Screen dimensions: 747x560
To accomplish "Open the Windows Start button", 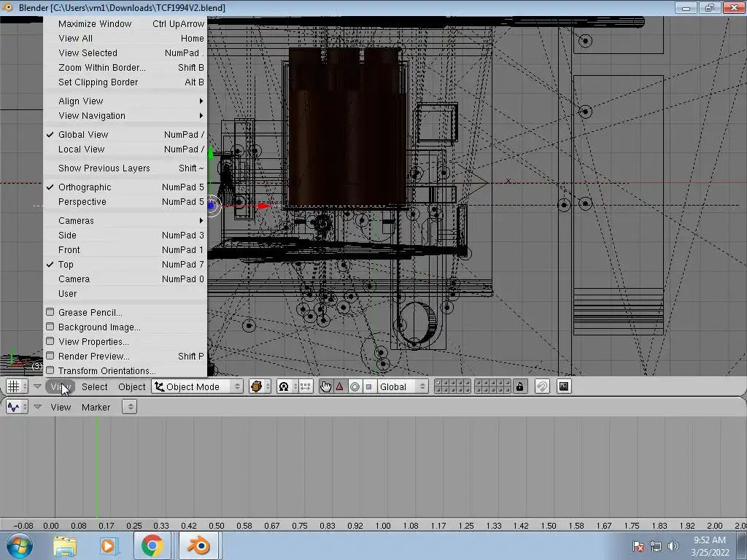I will tap(20, 546).
